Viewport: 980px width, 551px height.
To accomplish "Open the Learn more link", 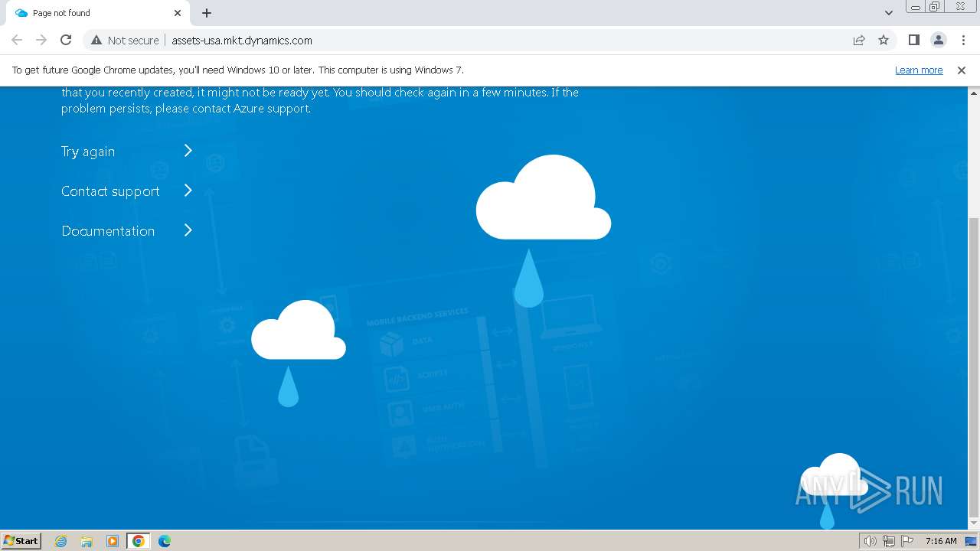I will point(919,70).
